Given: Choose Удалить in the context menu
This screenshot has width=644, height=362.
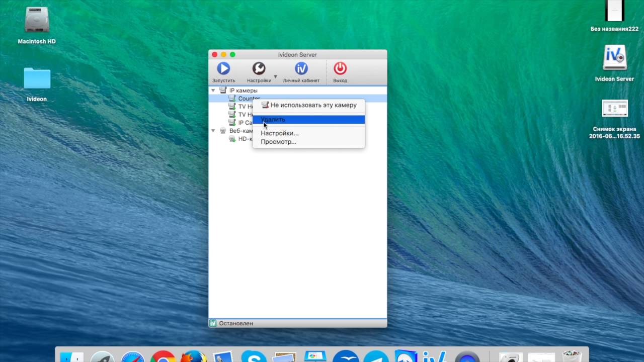Looking at the screenshot, I should click(308, 120).
